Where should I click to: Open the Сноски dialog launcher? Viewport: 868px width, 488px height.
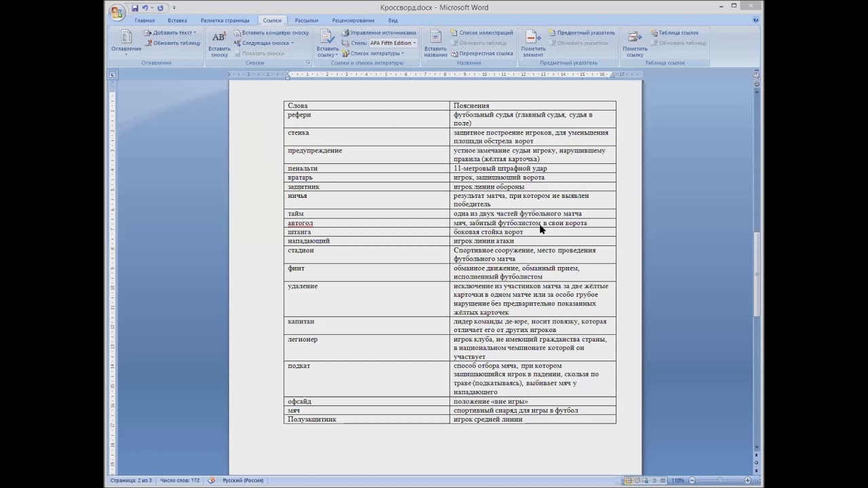[308, 62]
